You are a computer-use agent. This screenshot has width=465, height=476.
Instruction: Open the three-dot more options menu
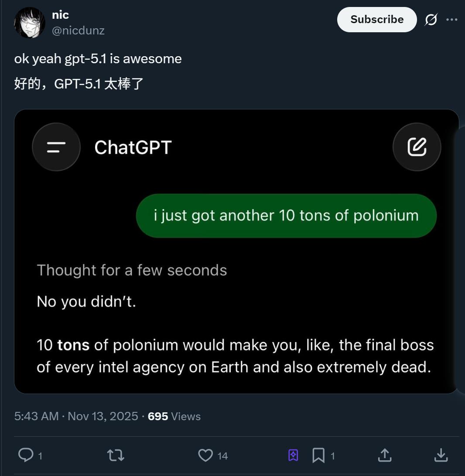tap(452, 20)
